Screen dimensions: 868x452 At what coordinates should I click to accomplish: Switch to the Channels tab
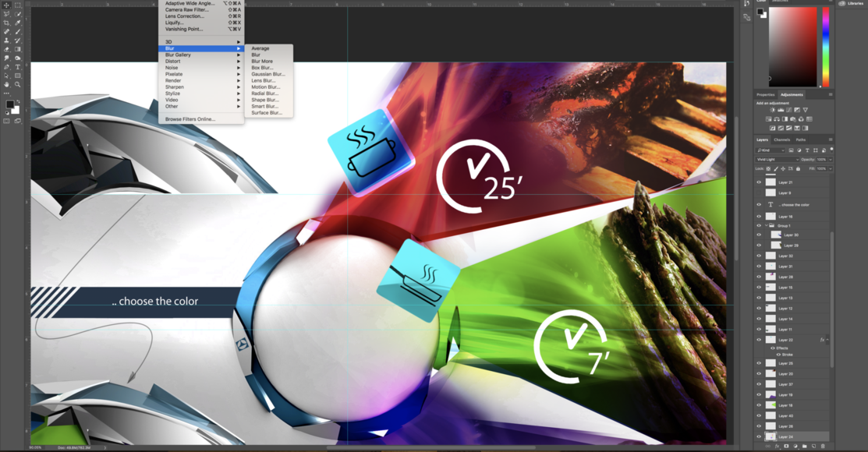tap(781, 139)
